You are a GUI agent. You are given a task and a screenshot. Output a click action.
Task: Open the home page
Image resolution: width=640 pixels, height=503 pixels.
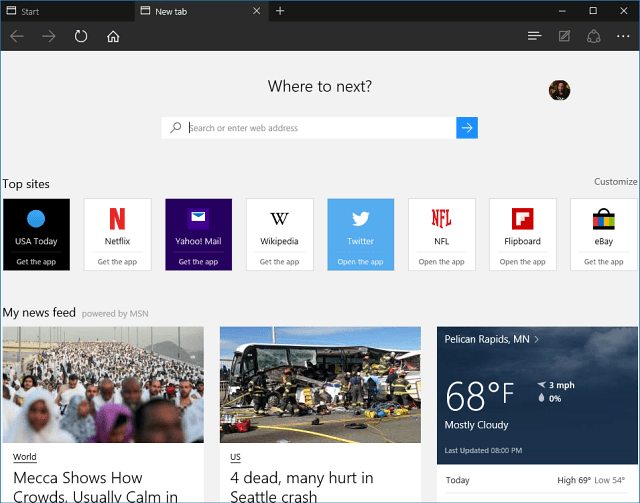[x=113, y=36]
